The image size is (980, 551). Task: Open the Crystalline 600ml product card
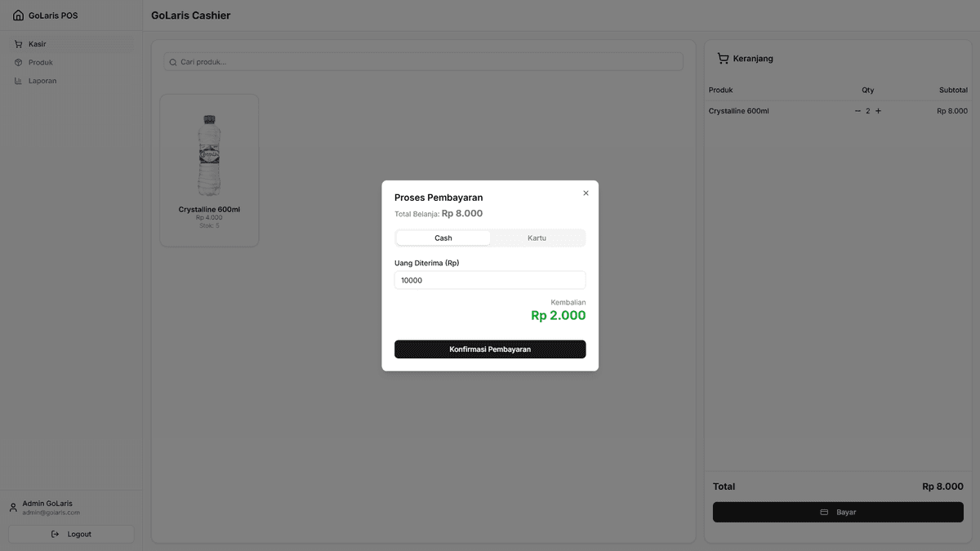point(209,170)
